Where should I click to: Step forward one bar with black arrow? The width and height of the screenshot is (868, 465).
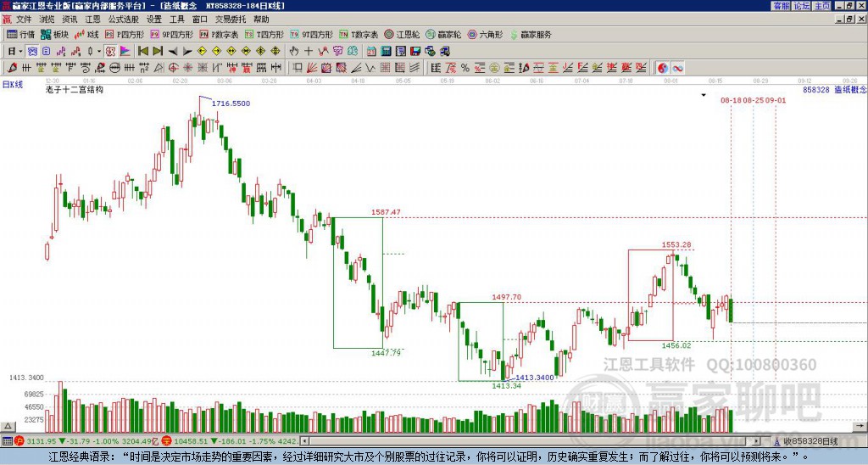187,52
